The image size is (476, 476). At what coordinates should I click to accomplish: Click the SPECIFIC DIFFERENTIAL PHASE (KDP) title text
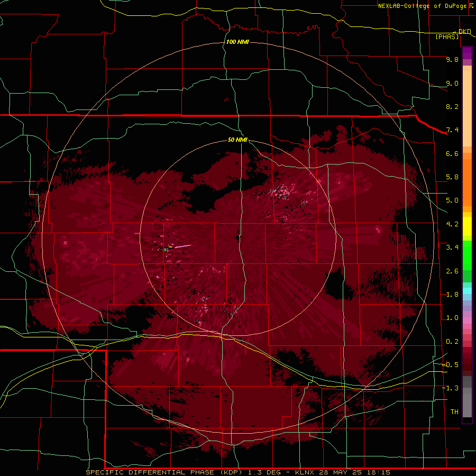tap(164, 472)
